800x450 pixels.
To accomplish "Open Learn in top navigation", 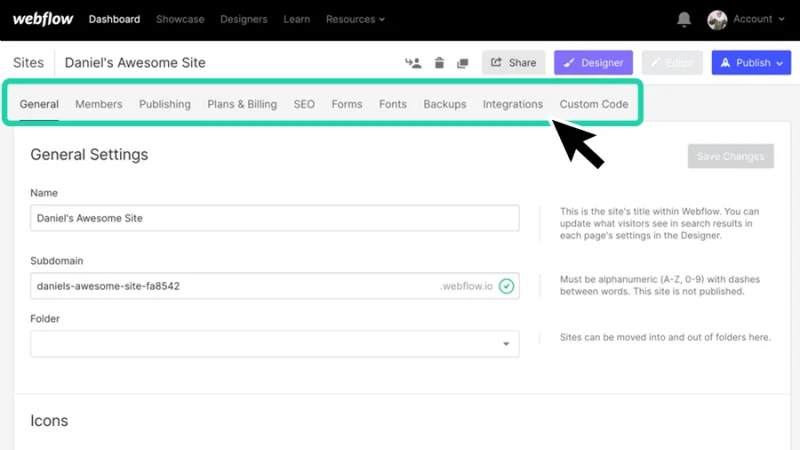I will point(296,19).
